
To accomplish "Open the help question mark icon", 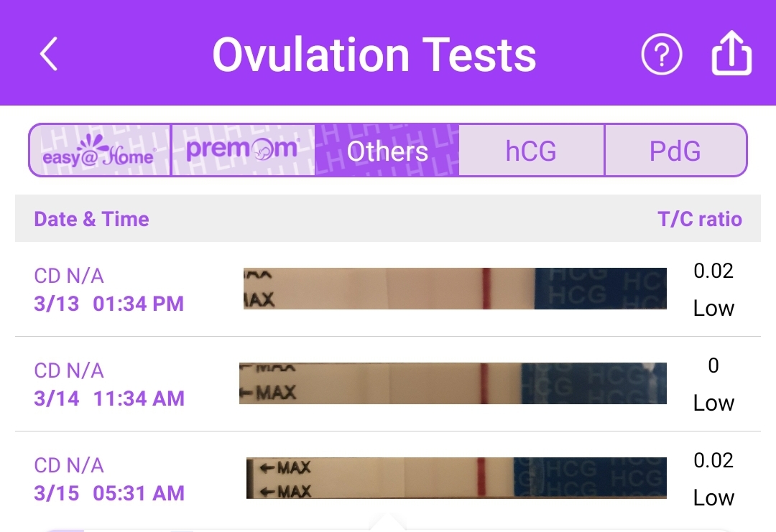I will coord(661,54).
